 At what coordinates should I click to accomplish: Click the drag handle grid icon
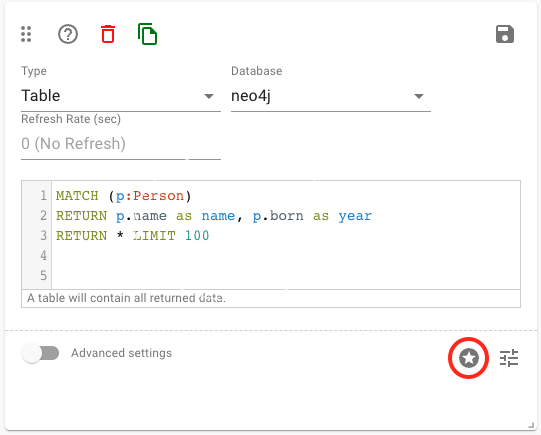click(x=26, y=34)
